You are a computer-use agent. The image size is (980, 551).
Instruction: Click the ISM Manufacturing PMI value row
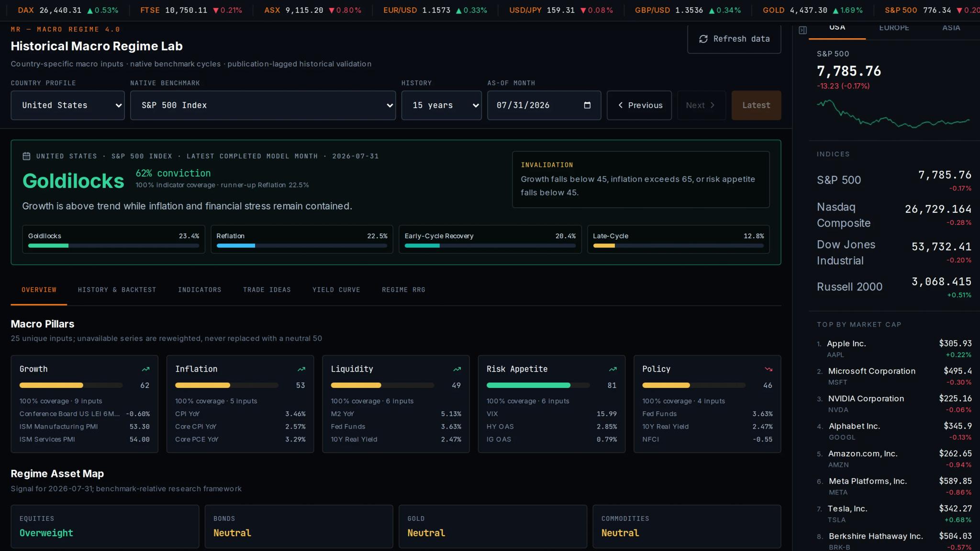point(84,427)
